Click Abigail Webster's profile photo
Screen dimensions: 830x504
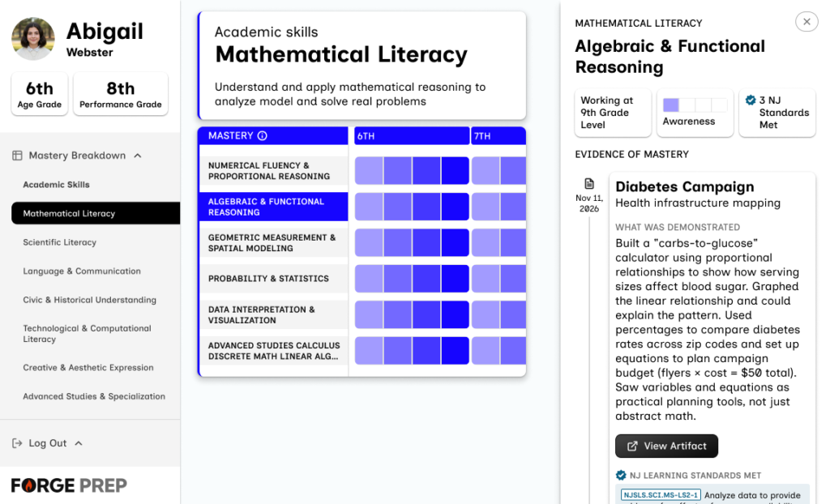click(x=33, y=40)
